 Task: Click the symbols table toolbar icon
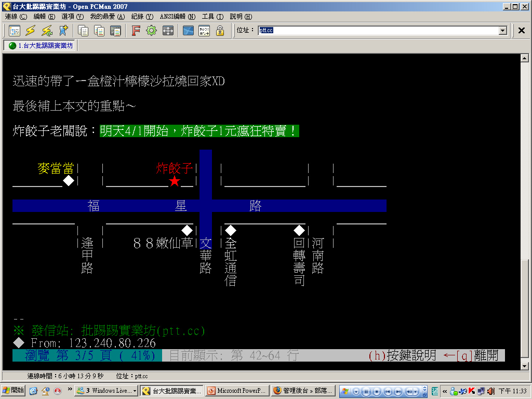(204, 31)
